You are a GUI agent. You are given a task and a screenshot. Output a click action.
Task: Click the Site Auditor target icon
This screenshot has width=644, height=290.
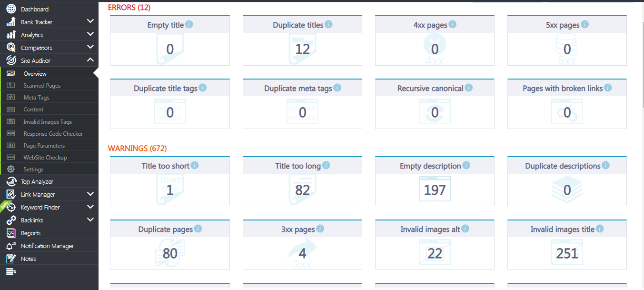11,60
